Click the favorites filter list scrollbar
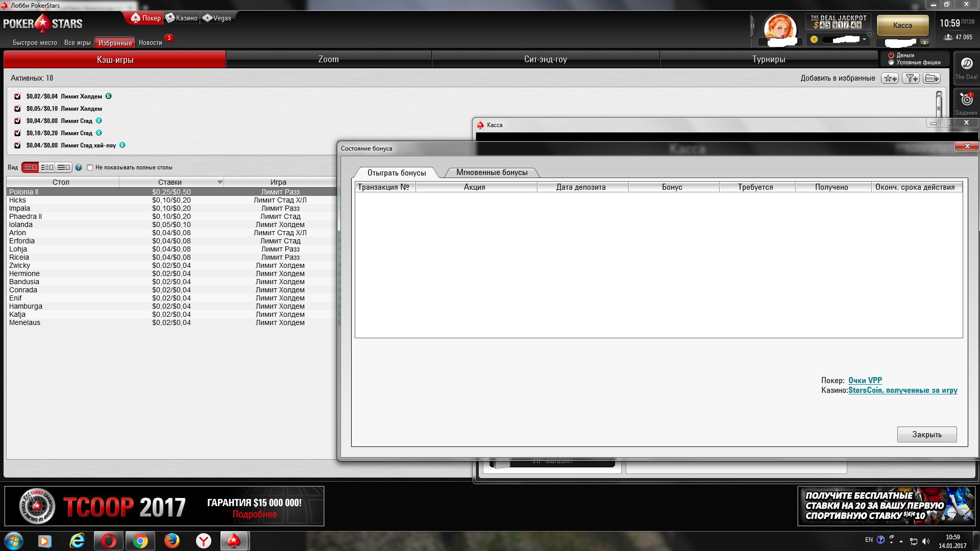The height and width of the screenshot is (551, 980). 939,105
